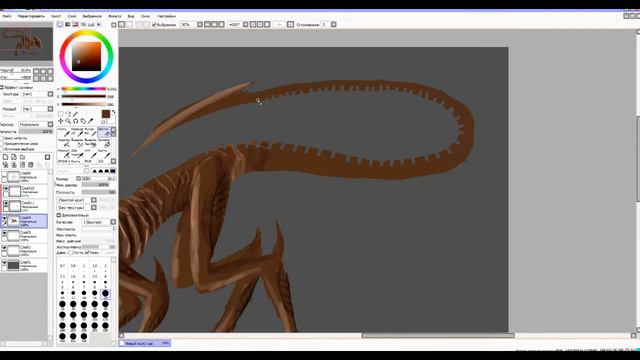Click the hue (H) color slider
The width and height of the screenshot is (640, 360).
[84, 89]
